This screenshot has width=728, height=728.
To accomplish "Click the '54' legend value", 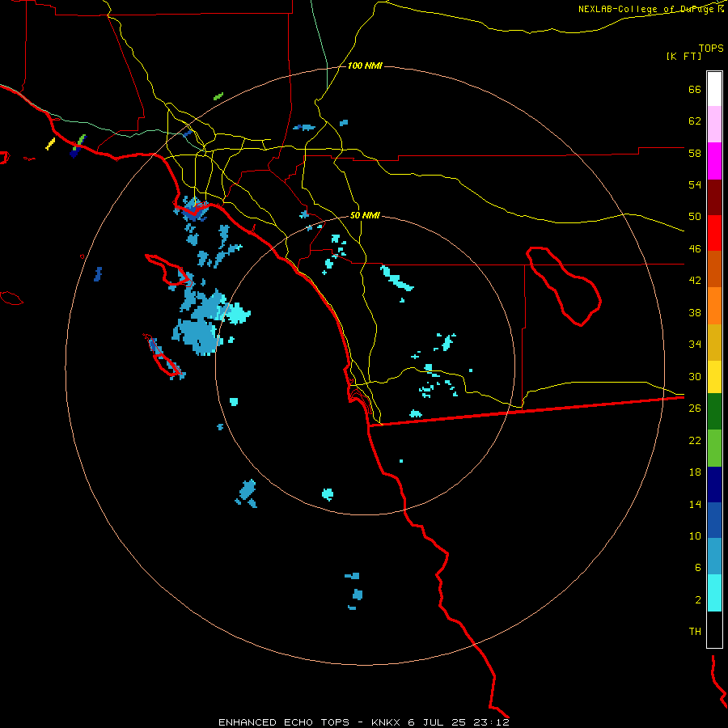I will [695, 184].
